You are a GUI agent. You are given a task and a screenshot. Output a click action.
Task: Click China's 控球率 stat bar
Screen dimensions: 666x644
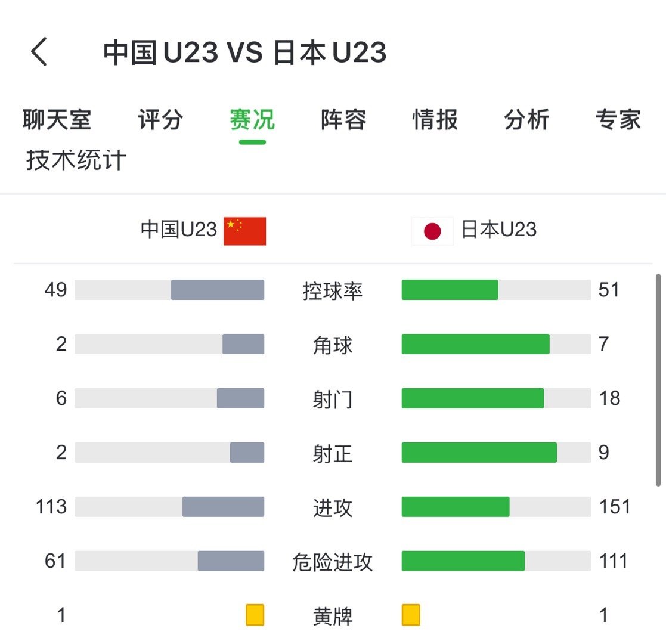pos(169,290)
